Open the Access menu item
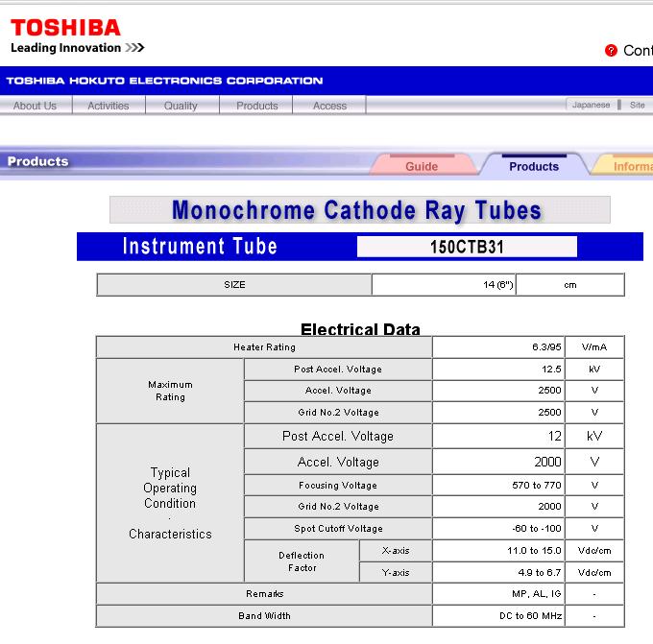This screenshot has height=644, width=653. (329, 106)
